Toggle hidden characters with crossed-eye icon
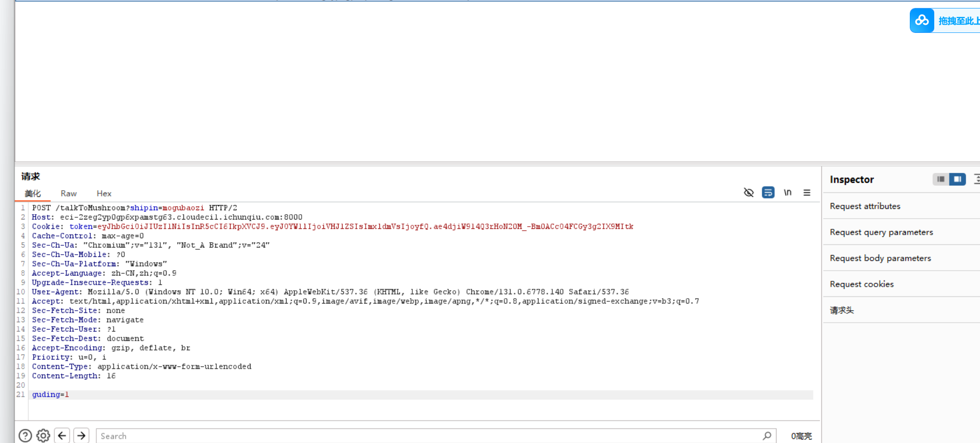The image size is (980, 443). coord(749,192)
